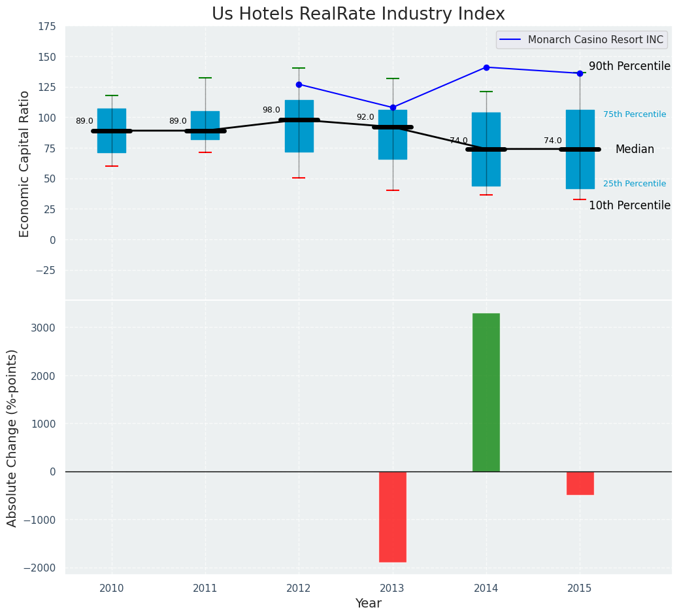
Task: Click the 10th Percentile annotation
Action: (629, 206)
